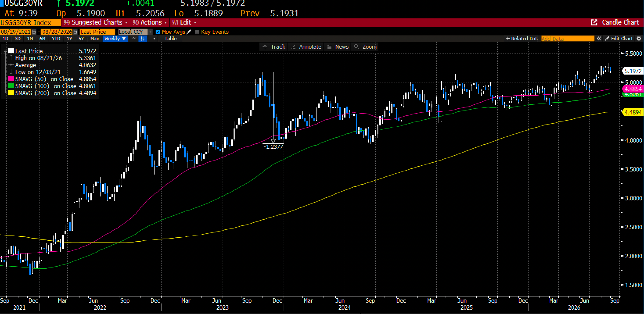Open the Suggested Charts dropdown

[x=95, y=22]
